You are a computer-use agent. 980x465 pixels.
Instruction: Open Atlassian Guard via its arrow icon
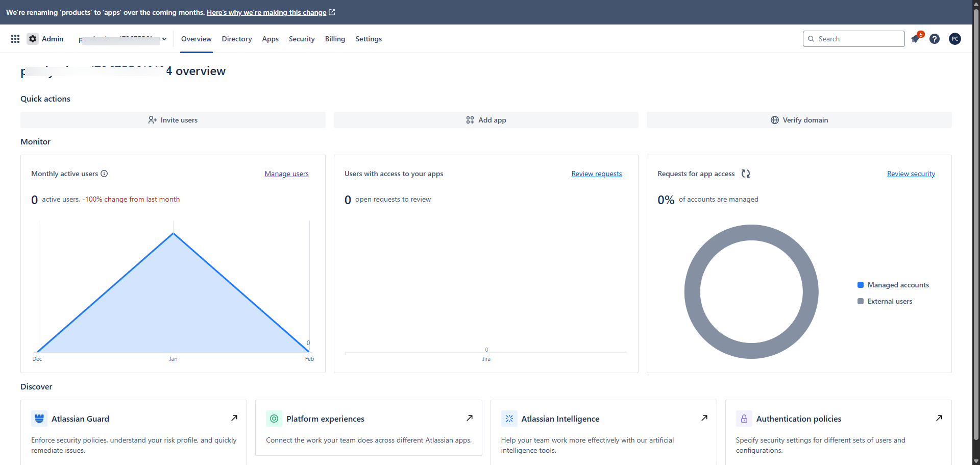(x=235, y=418)
